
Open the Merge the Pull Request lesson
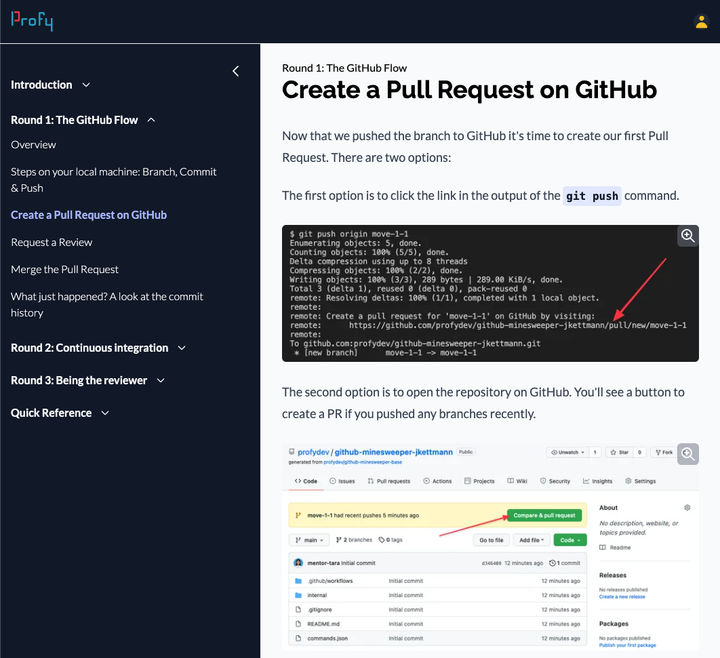(x=65, y=270)
